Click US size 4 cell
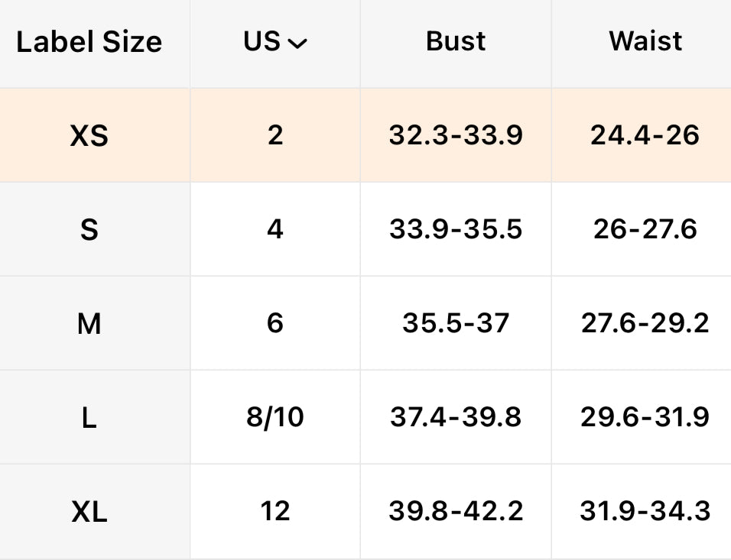The height and width of the screenshot is (560, 731). pyautogui.click(x=275, y=229)
